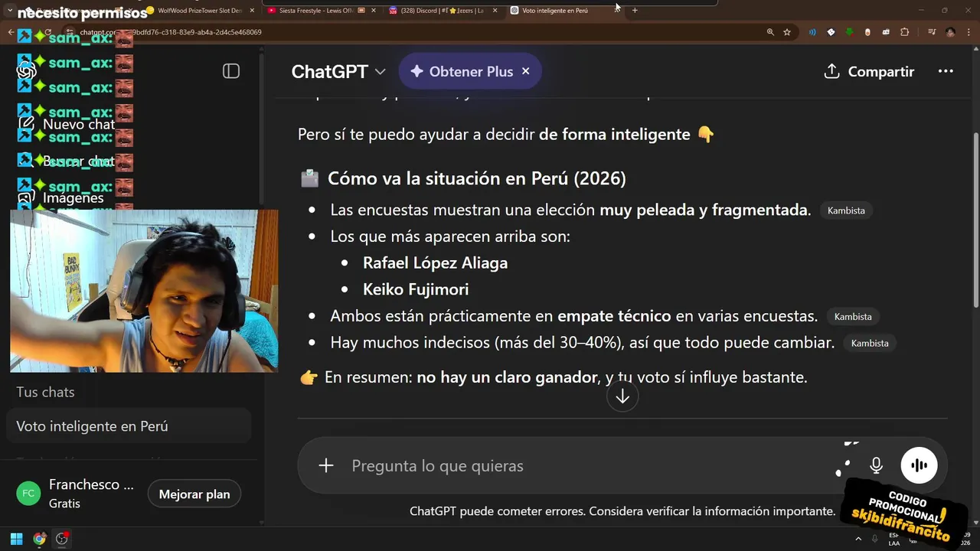Close the Siesta Freestyle tab

click(x=374, y=11)
